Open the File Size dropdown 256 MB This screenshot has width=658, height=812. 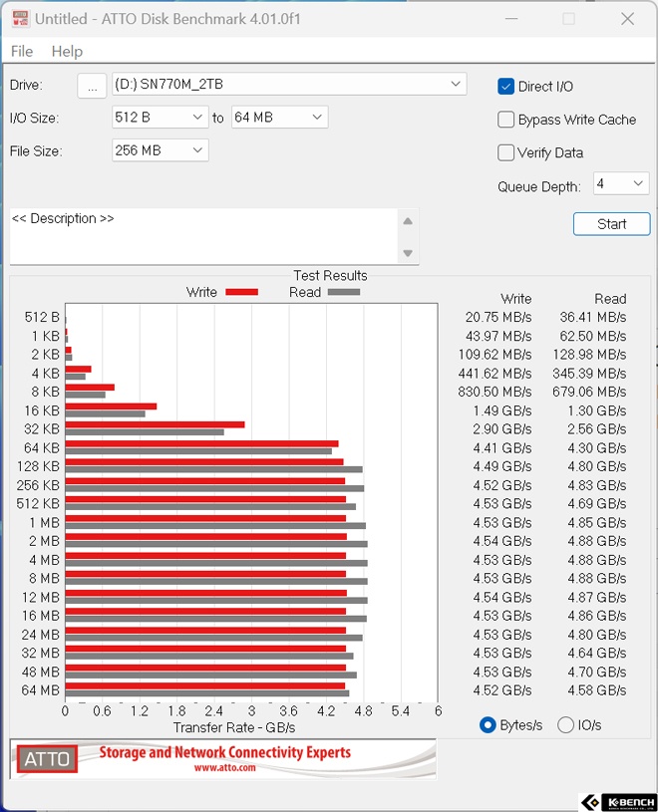coord(161,150)
